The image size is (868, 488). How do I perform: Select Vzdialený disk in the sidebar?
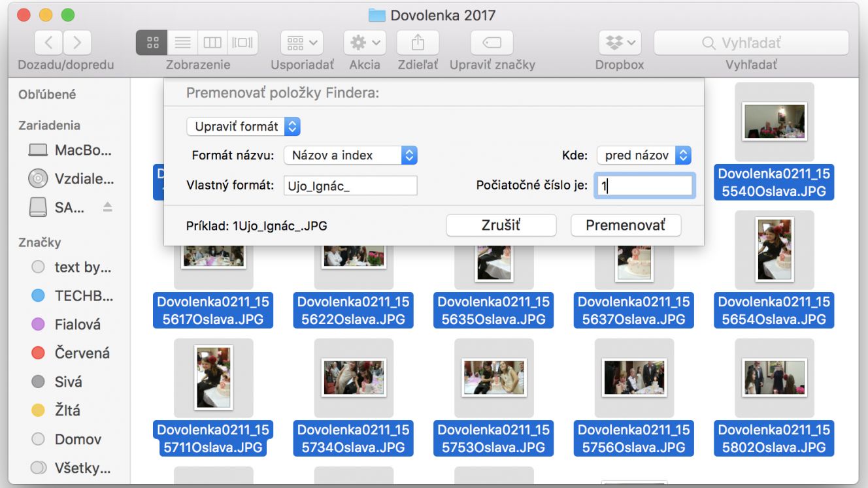click(70, 178)
